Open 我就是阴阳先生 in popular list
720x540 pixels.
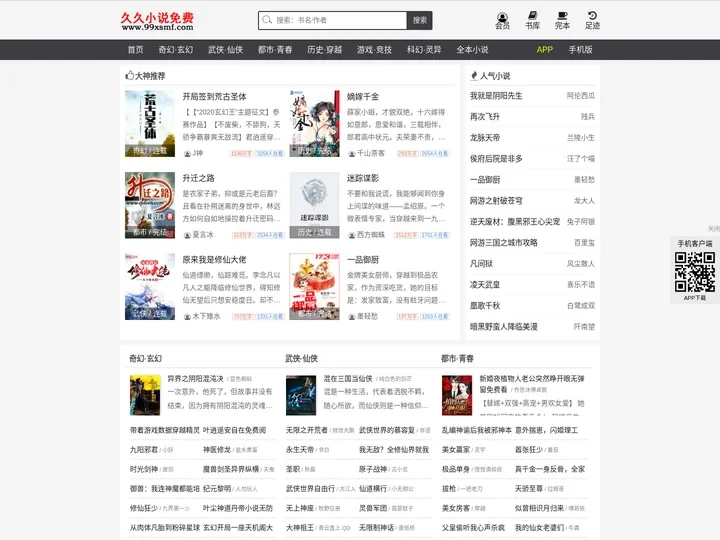coord(496,96)
